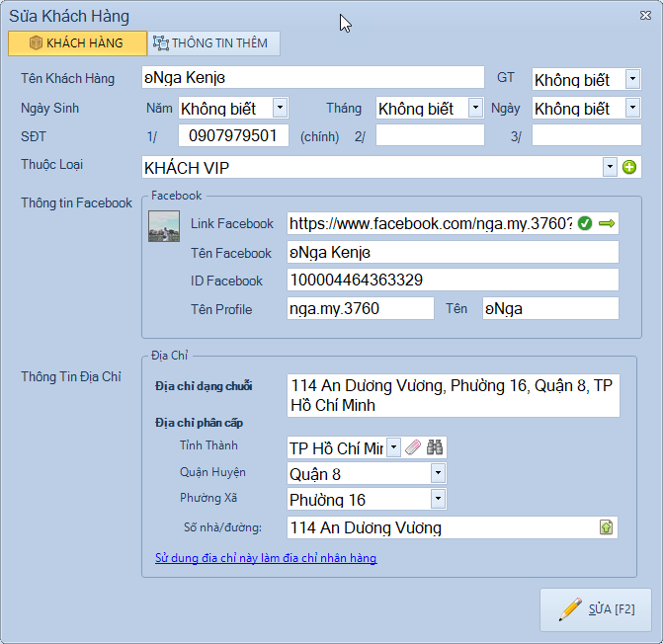The height and width of the screenshot is (644, 663).
Task: Click the second phone number field
Action: click(430, 135)
